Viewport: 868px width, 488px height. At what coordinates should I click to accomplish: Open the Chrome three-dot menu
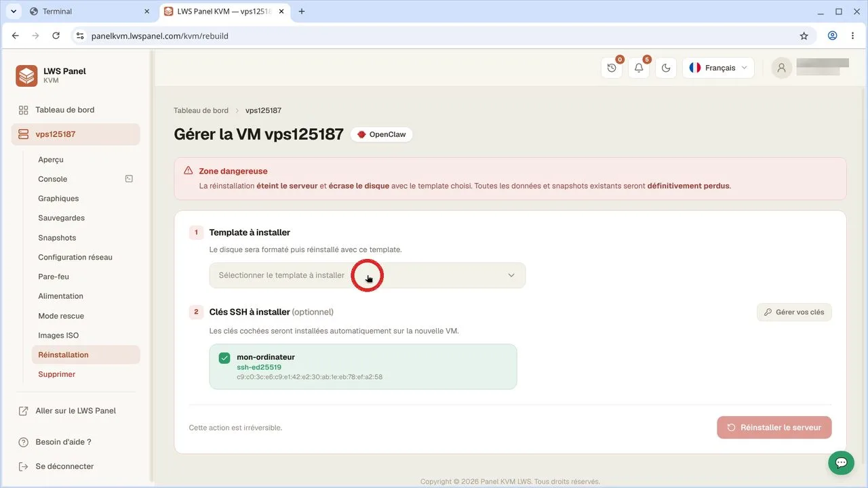click(852, 36)
